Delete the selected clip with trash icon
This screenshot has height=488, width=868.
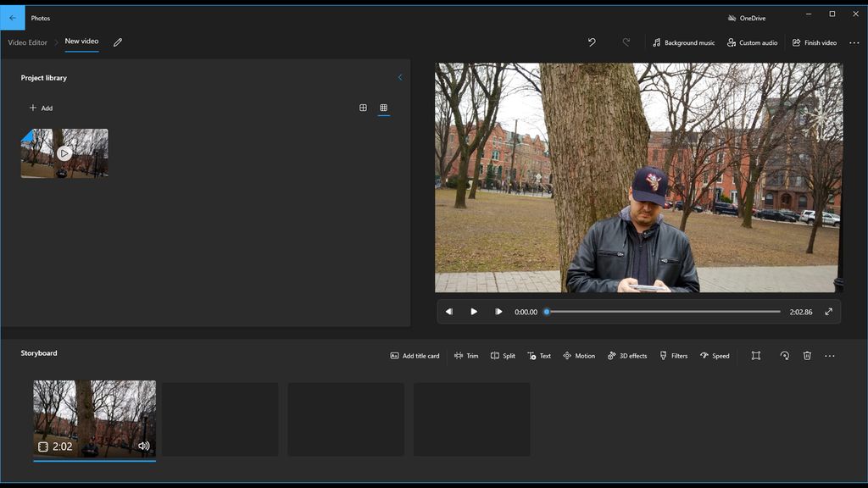click(807, 356)
